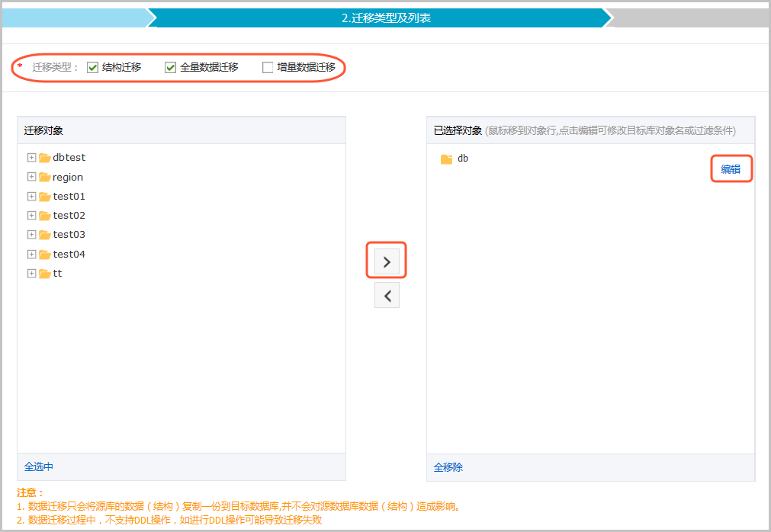The height and width of the screenshot is (532, 771).
Task: Remove selection using left arrow button
Action: coord(387,296)
